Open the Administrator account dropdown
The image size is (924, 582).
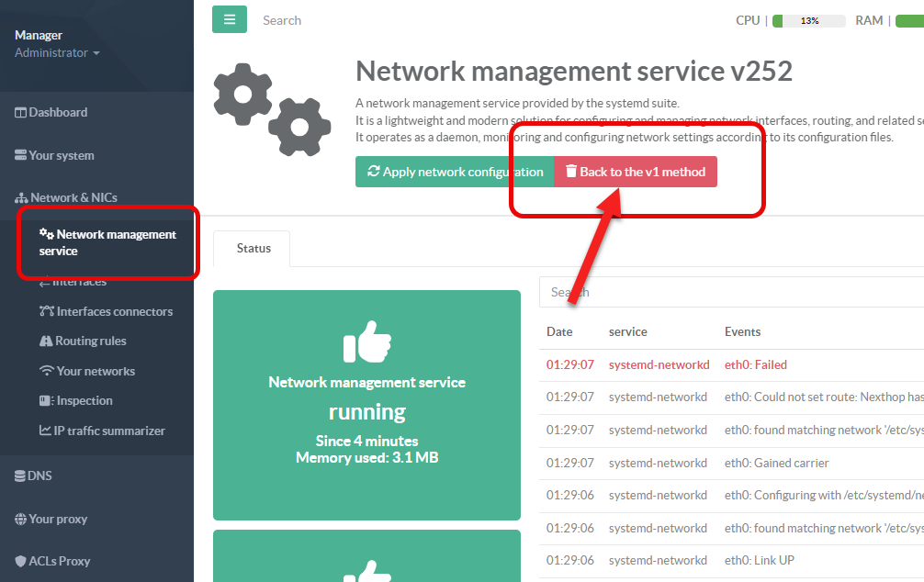[x=57, y=53]
